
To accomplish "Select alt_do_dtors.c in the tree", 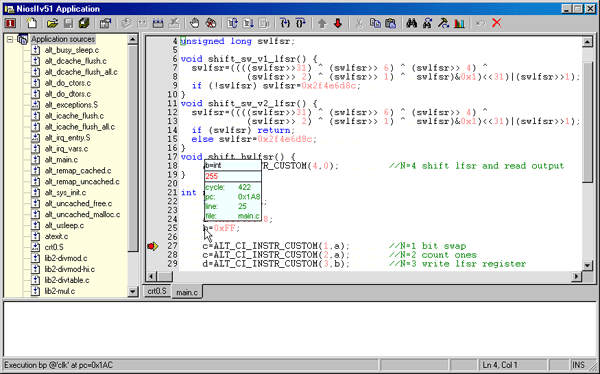I will point(68,94).
